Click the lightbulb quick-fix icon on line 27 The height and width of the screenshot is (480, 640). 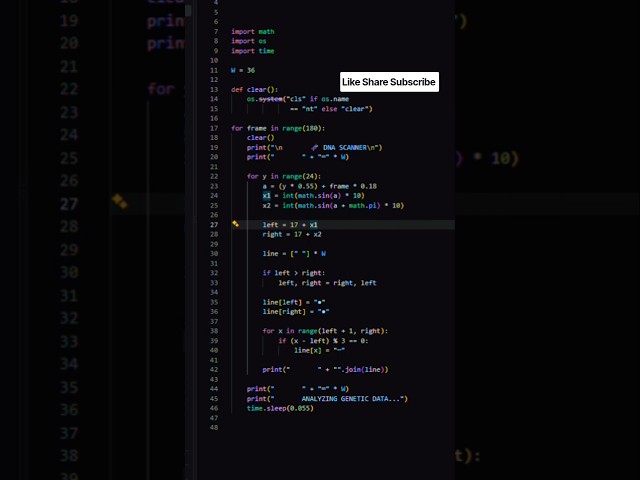point(236,224)
